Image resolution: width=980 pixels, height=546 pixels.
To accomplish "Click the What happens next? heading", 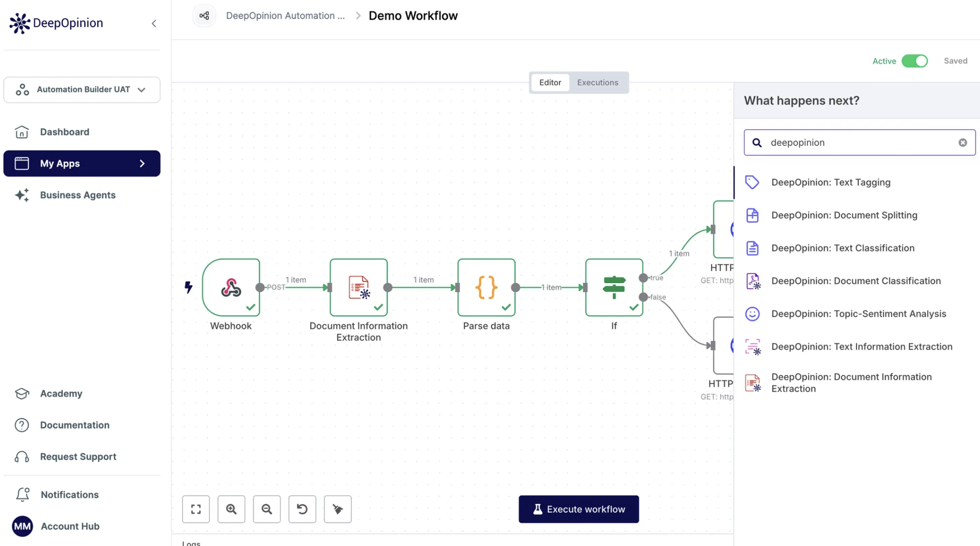I will coord(802,100).
